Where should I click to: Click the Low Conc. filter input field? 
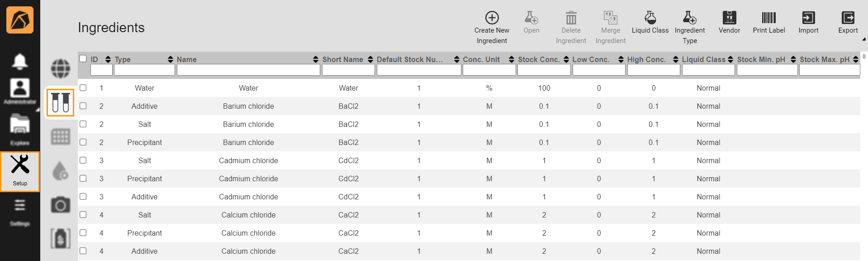[x=599, y=70]
